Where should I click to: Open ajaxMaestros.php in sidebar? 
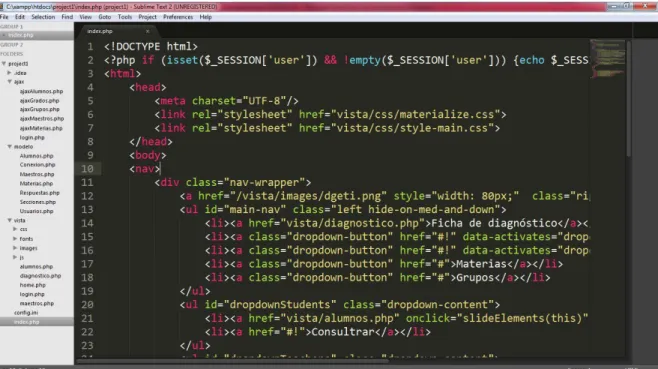(x=42, y=119)
